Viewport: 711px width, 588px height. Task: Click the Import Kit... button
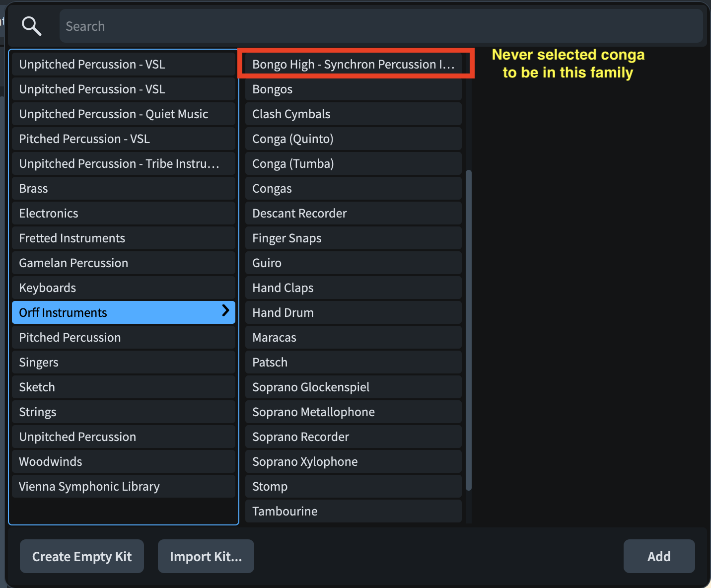pyautogui.click(x=206, y=556)
